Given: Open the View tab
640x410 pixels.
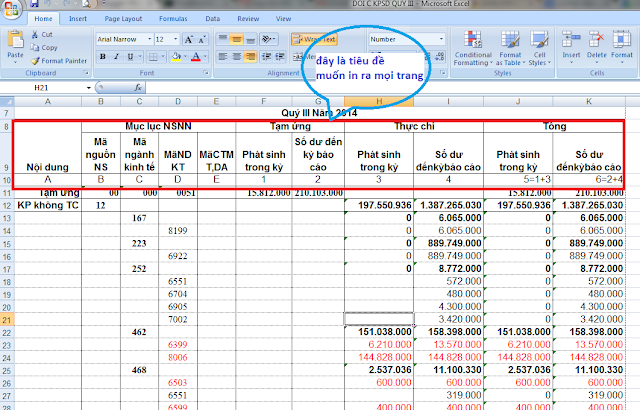Looking at the screenshot, I should tap(283, 19).
